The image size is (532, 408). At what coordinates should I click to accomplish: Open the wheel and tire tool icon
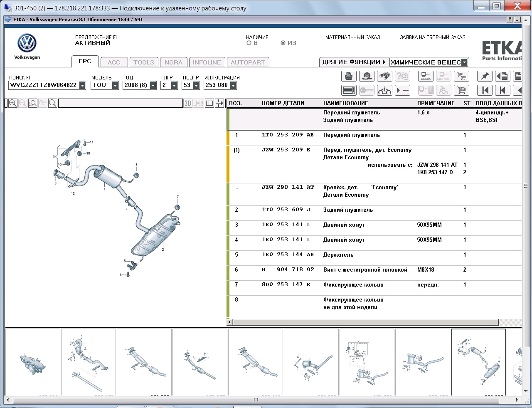(367, 76)
